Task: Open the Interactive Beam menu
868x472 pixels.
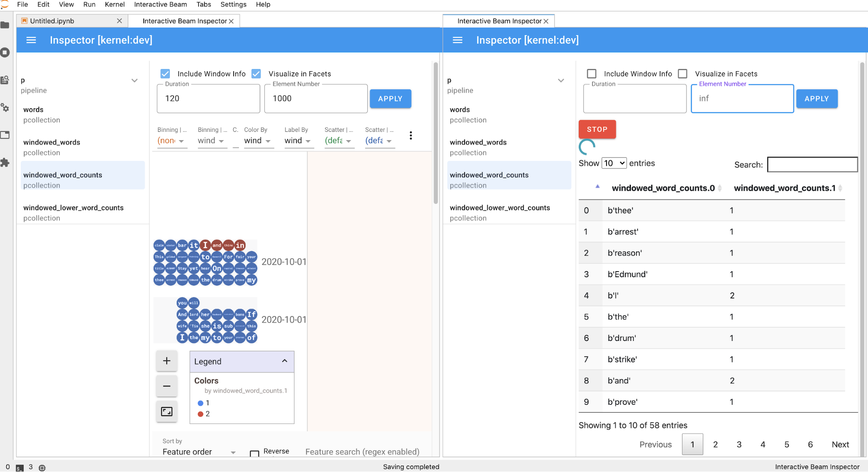Action: 160,5
